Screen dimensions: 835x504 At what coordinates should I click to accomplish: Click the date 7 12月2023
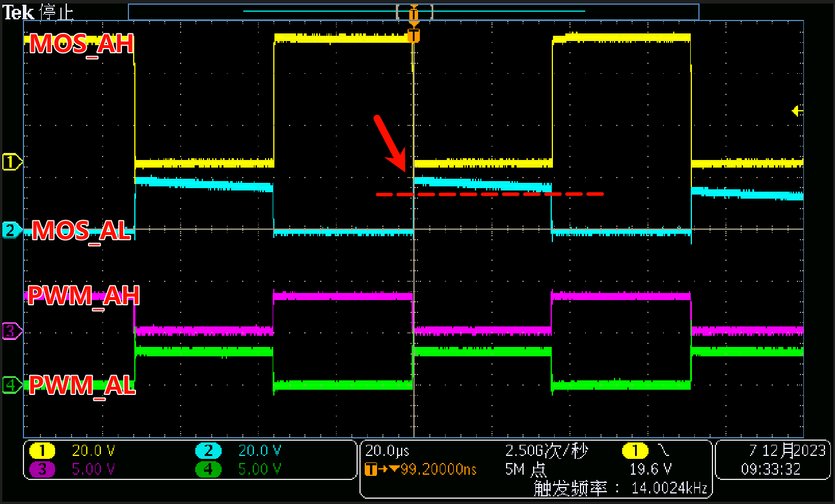click(786, 451)
